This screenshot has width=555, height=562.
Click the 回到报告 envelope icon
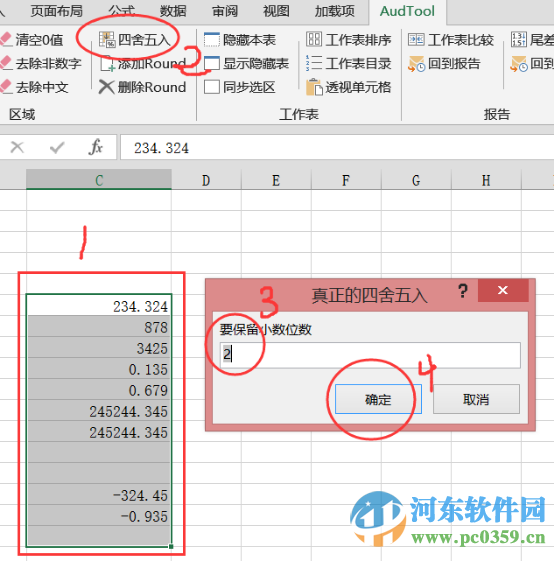[416, 63]
